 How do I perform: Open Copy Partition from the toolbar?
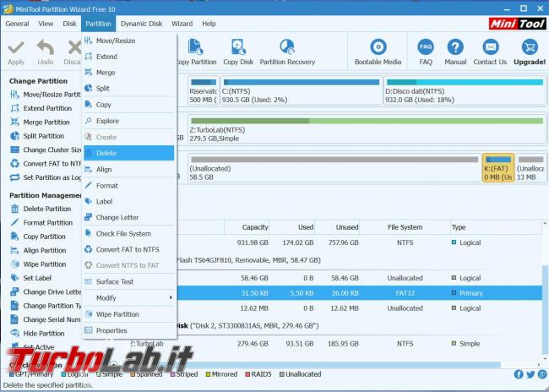(x=196, y=52)
